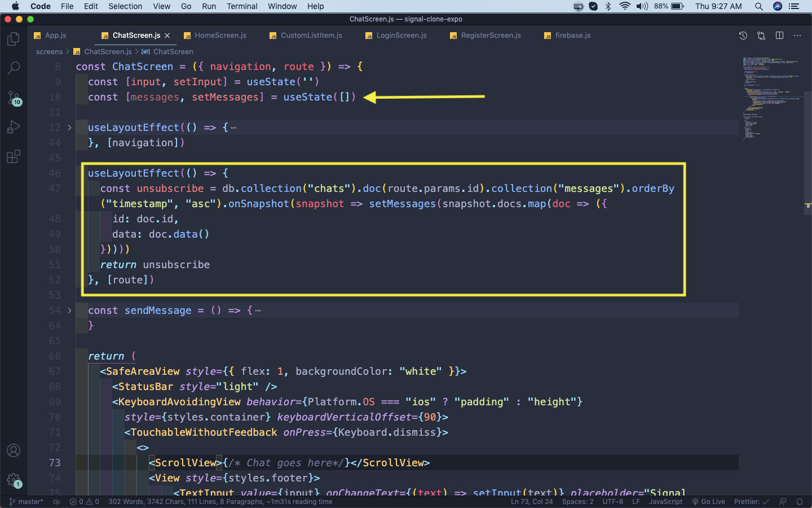Change language mode from JavaScript
The width and height of the screenshot is (812, 508).
tap(665, 502)
